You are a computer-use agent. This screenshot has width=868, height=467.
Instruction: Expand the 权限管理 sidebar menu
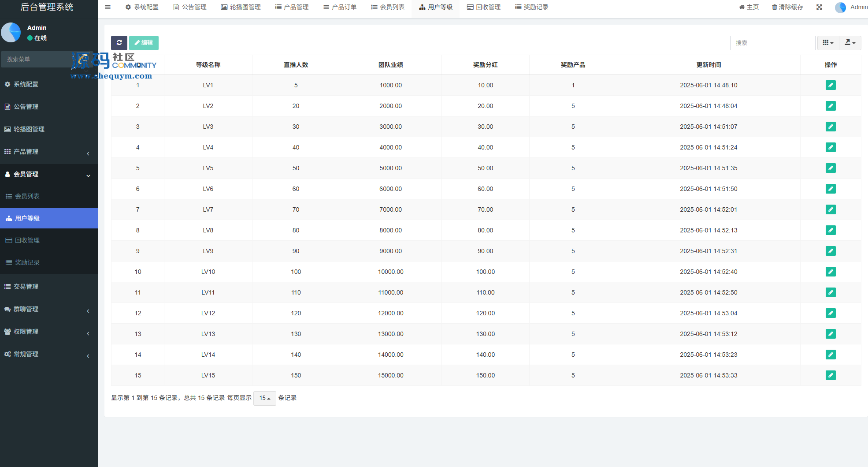pos(48,332)
